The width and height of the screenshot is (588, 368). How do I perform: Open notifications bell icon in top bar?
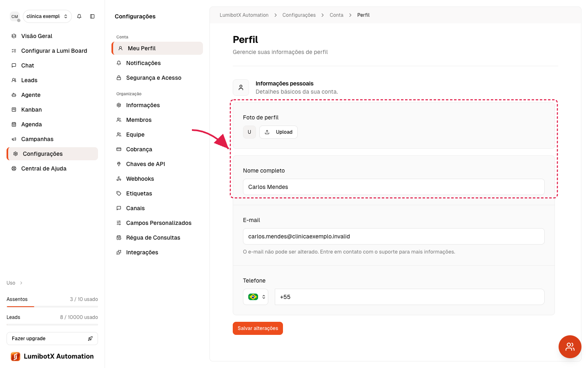coord(79,16)
